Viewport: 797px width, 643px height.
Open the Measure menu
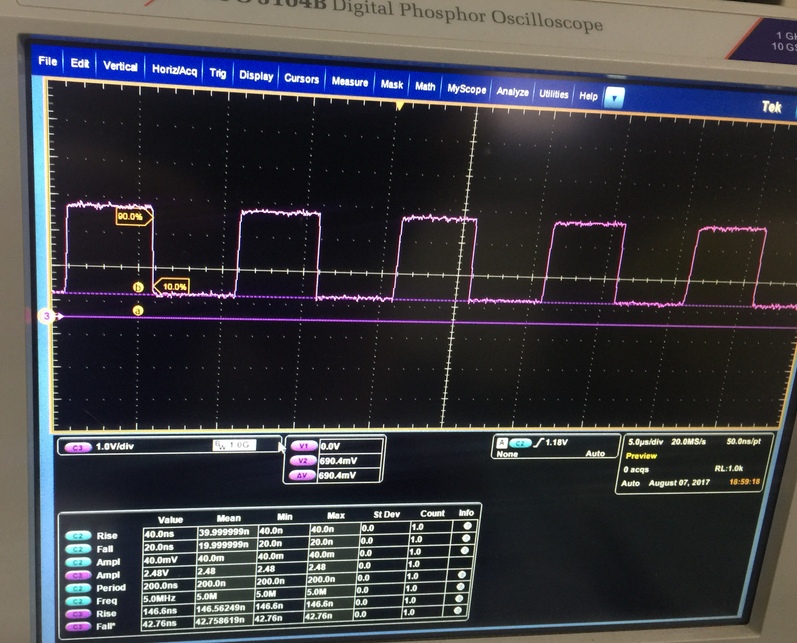350,82
